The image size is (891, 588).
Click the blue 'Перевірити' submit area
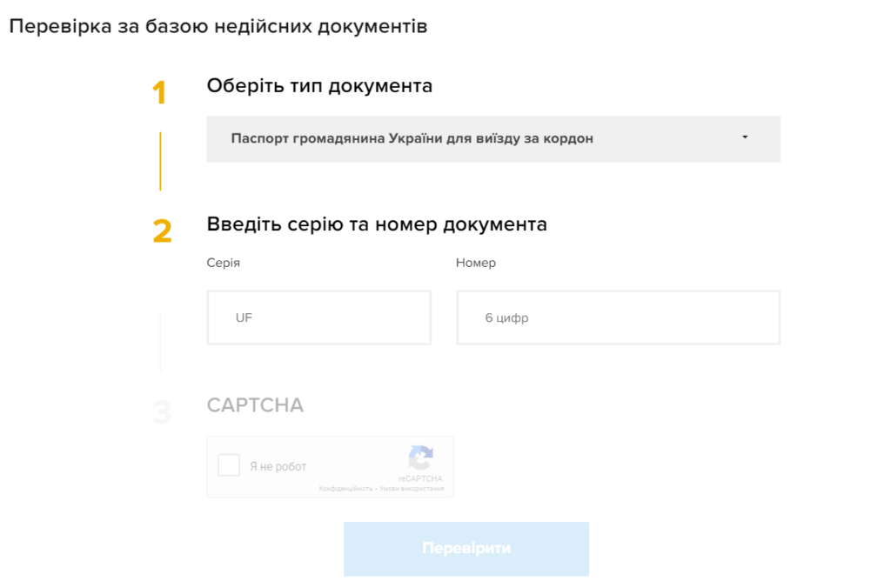click(466, 548)
